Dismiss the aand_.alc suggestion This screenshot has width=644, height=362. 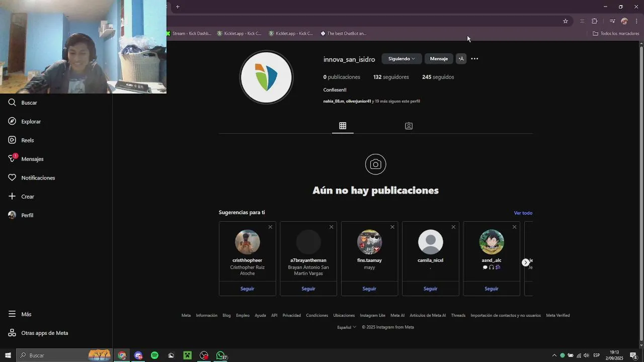(x=514, y=227)
